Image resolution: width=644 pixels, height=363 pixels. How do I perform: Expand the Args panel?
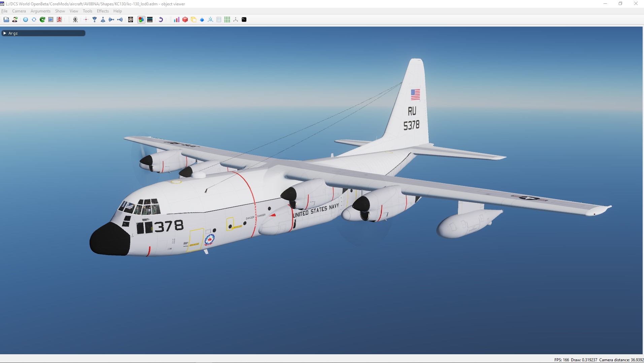5,33
